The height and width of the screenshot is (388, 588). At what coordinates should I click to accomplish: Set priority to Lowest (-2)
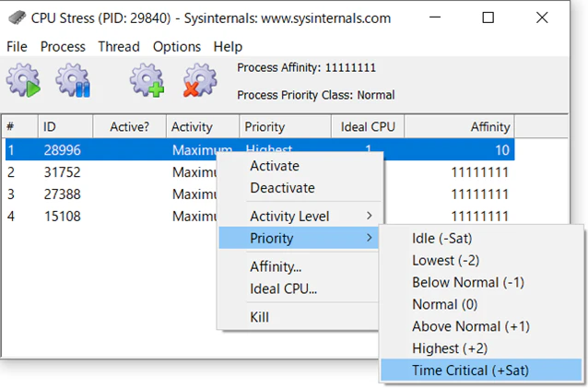481,261
